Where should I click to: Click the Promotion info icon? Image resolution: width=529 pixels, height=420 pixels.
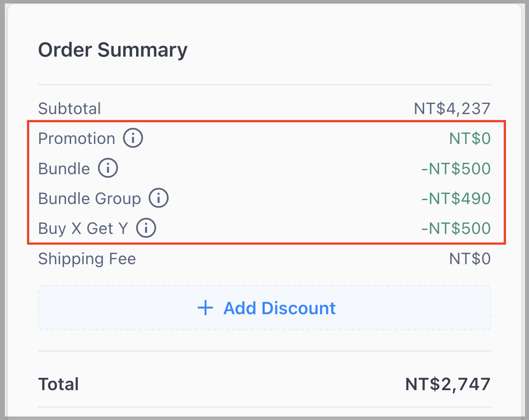[133, 139]
